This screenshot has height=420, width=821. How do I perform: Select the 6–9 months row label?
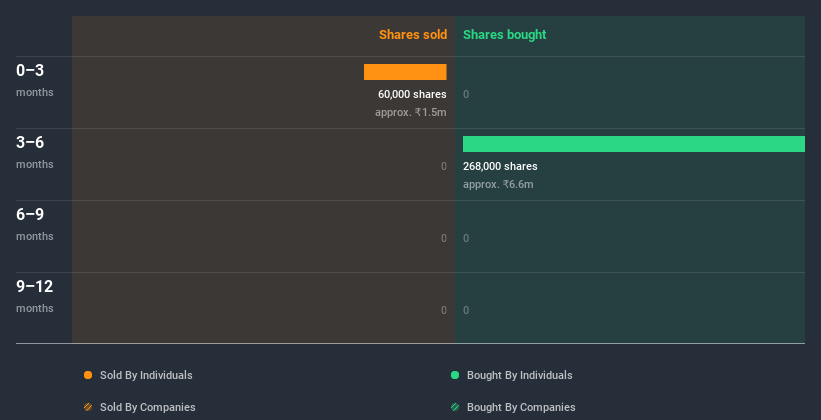pyautogui.click(x=35, y=224)
